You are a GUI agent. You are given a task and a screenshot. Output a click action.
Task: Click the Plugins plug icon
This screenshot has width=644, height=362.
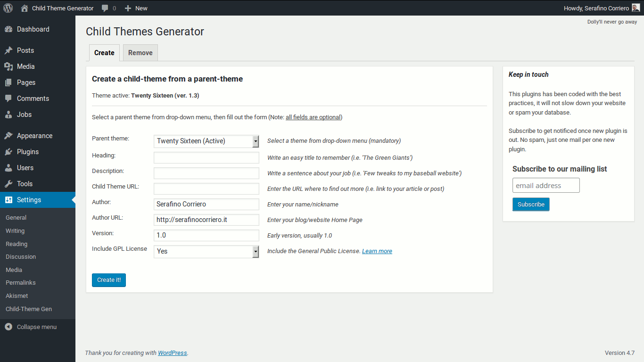(8, 152)
